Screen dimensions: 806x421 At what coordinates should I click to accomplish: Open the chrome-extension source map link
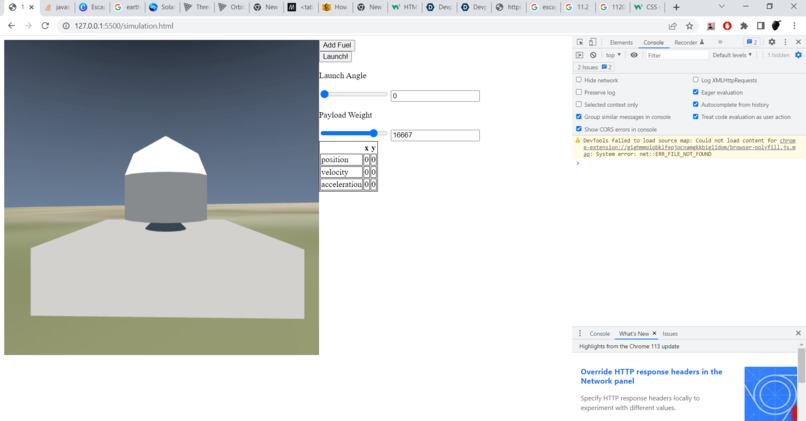pyautogui.click(x=689, y=147)
